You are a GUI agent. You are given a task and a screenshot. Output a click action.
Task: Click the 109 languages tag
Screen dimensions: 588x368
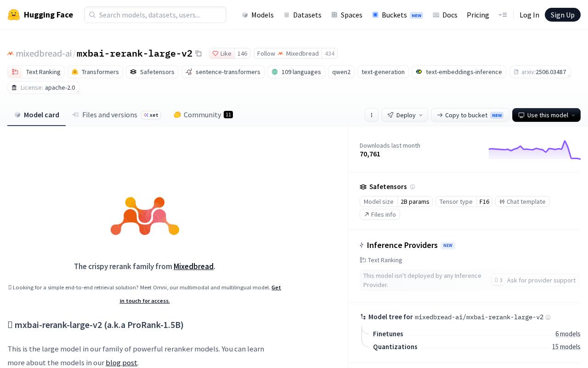[296, 72]
